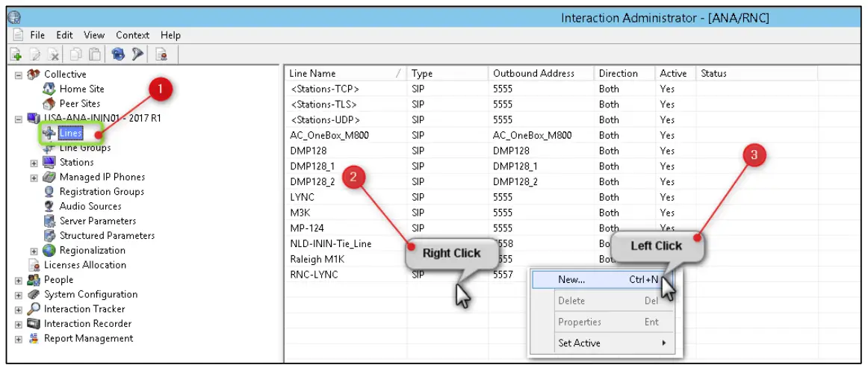Viewport: 868px width, 368px height.
Task: Click the Paste icon in the toolbar
Action: point(96,54)
